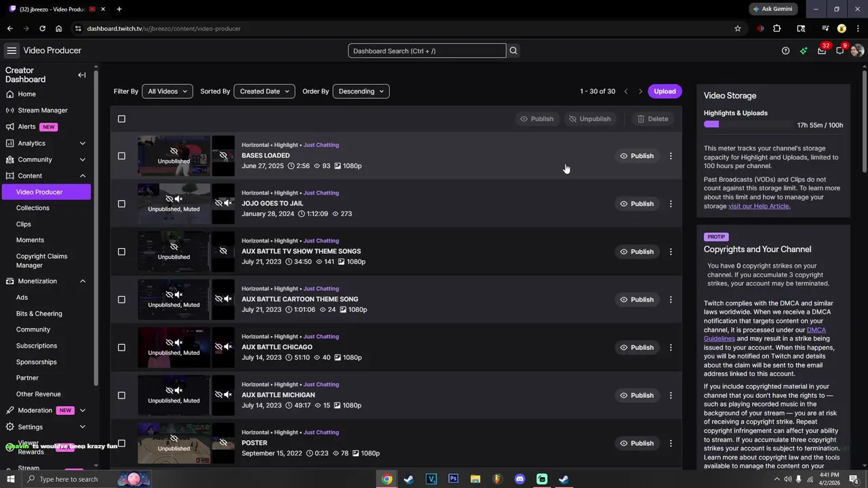The width and height of the screenshot is (868, 488).
Task: Select the AUX BATTLE MICHIGAN checkbox
Action: pos(121,395)
